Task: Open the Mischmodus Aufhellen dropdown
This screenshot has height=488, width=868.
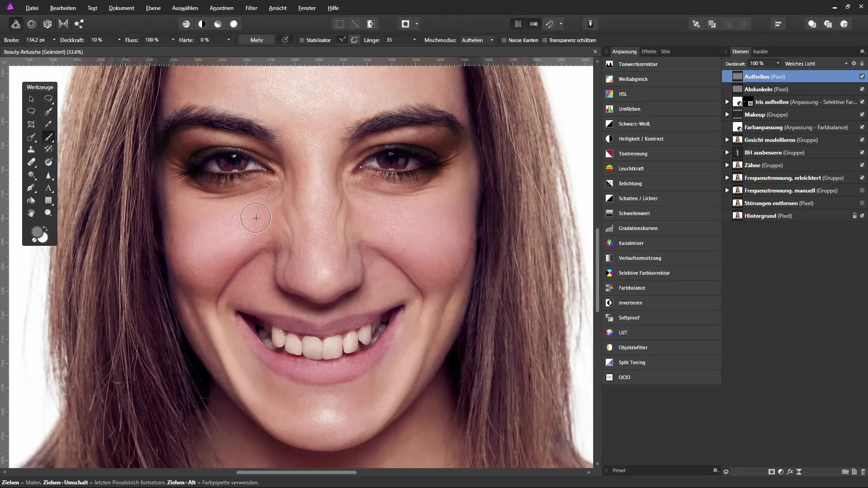Action: 477,40
